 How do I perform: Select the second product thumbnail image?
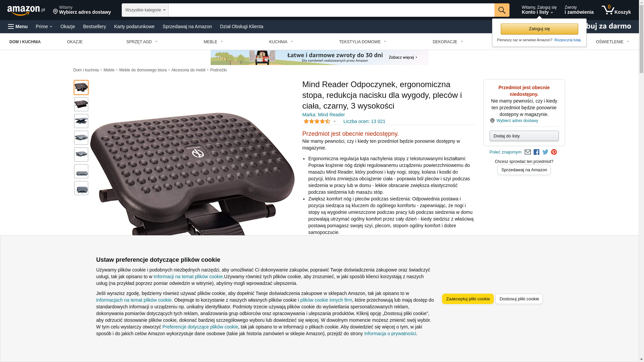81,104
